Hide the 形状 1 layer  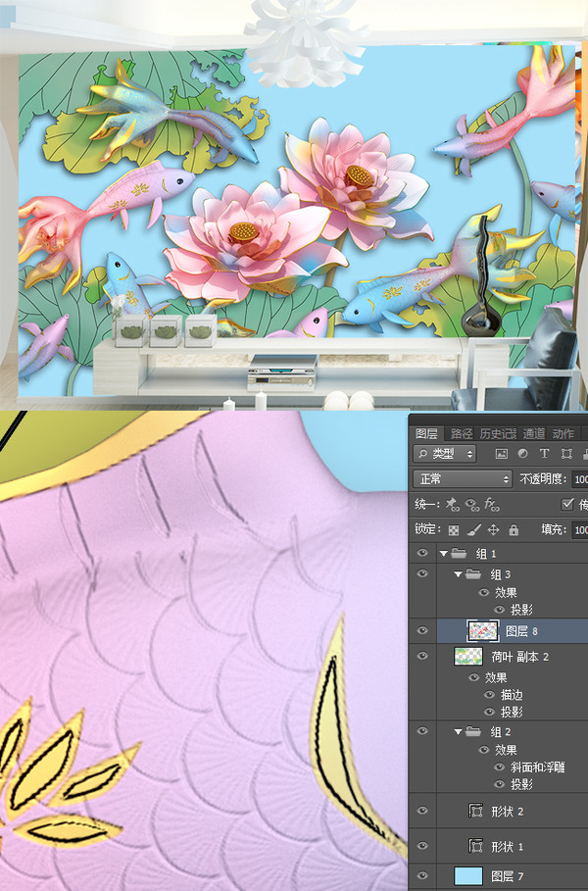click(422, 846)
